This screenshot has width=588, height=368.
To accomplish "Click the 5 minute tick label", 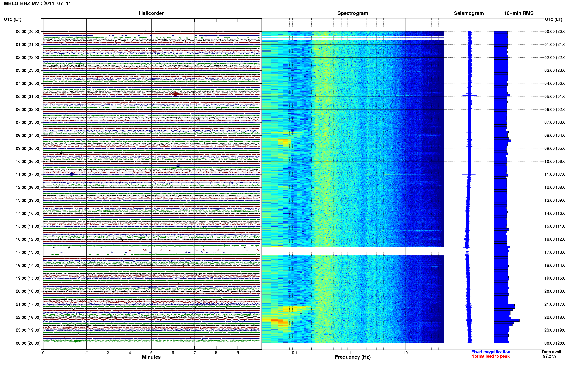I will (151, 353).
